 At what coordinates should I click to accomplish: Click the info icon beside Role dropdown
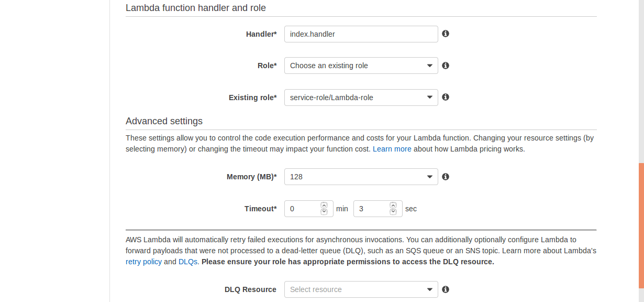click(446, 66)
